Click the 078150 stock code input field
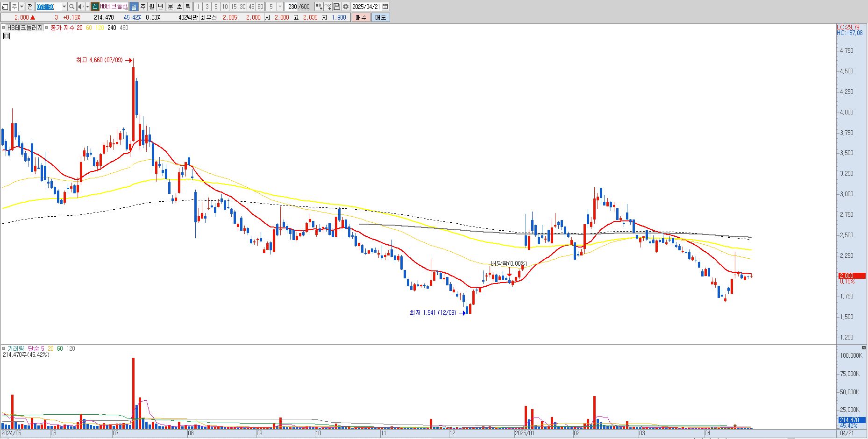 (48, 7)
